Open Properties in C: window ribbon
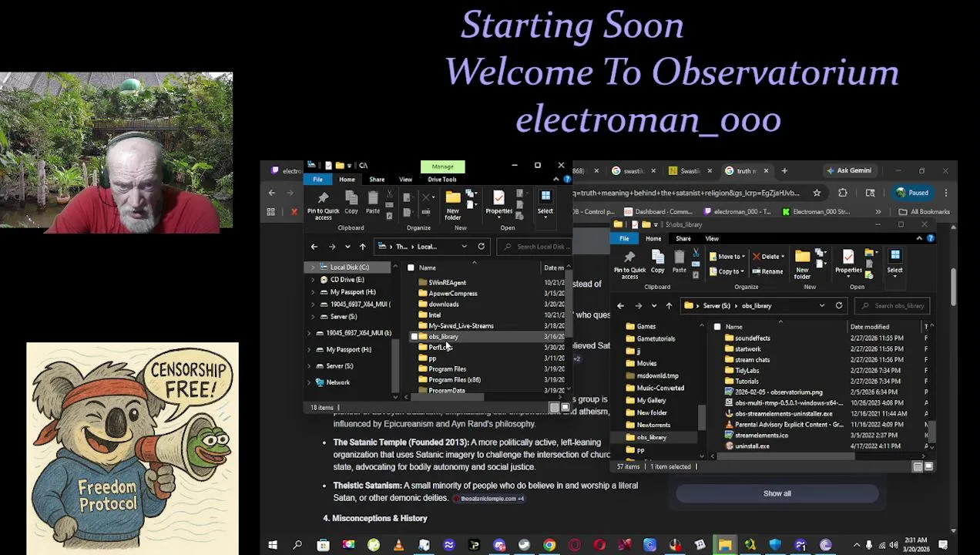980x555 pixels. point(498,203)
